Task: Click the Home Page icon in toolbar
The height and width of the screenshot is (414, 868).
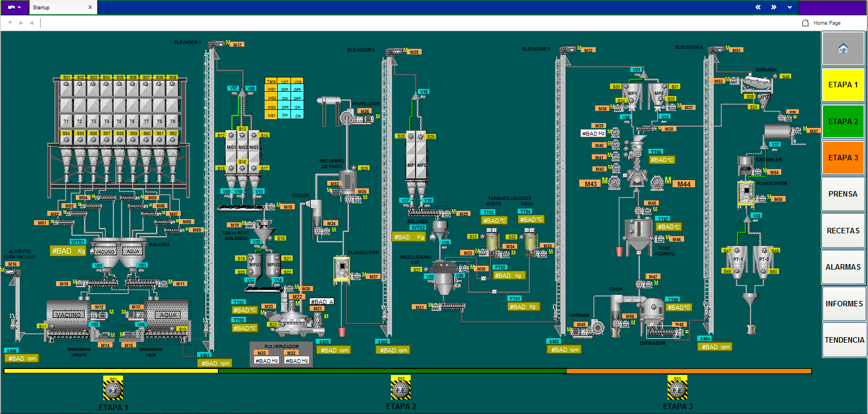Action: [805, 23]
